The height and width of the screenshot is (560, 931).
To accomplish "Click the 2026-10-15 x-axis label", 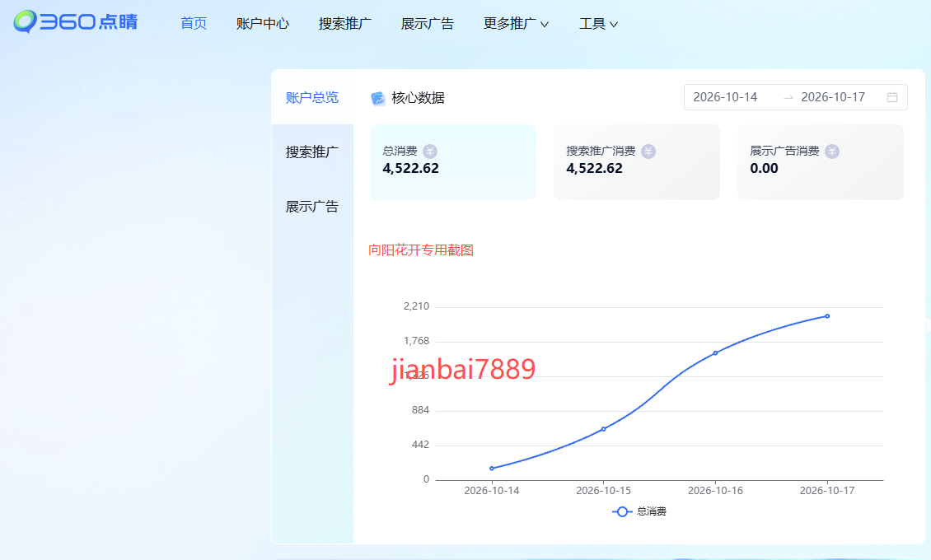I will [604, 491].
